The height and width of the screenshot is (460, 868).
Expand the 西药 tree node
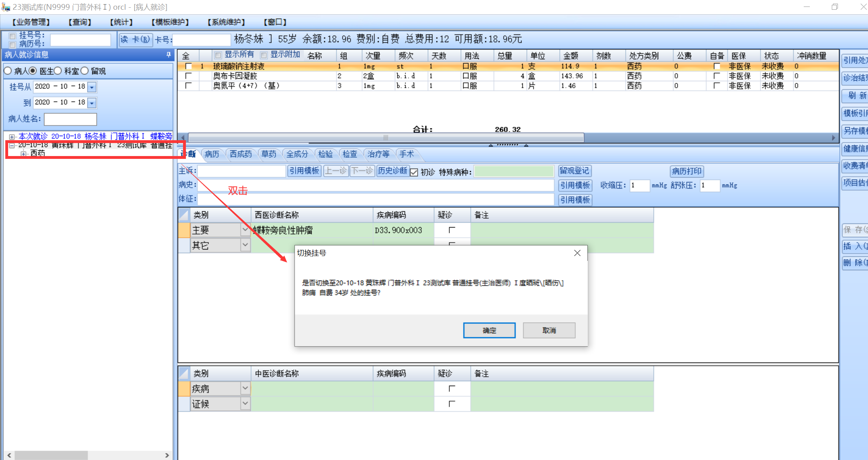[24, 153]
